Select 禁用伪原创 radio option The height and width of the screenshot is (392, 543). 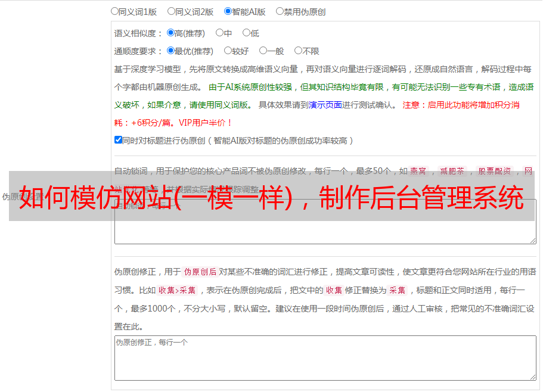pyautogui.click(x=280, y=11)
